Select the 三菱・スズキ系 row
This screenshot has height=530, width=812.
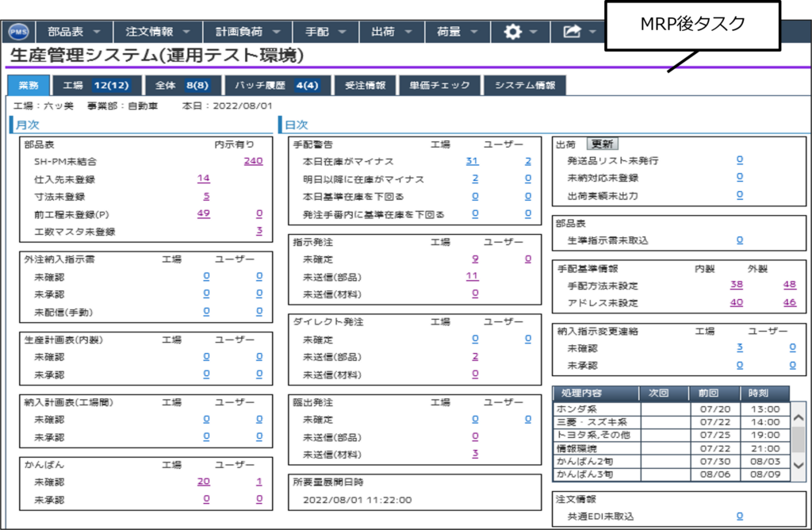672,422
